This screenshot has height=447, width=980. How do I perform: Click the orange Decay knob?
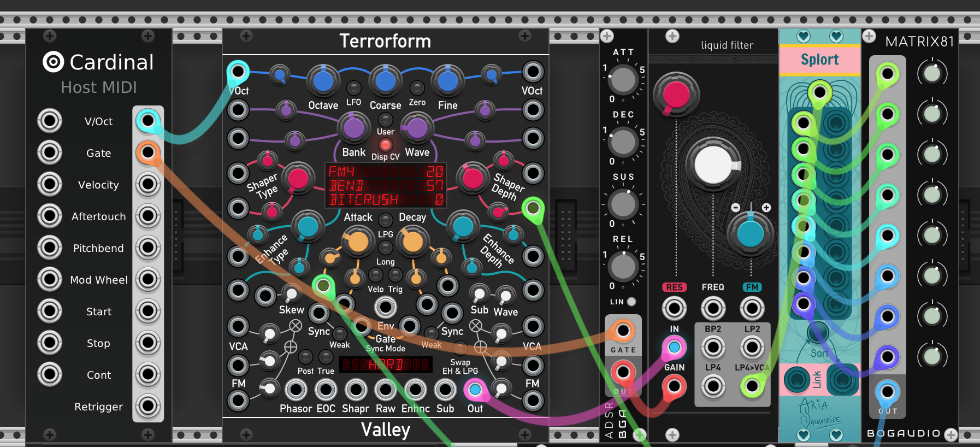click(x=413, y=242)
